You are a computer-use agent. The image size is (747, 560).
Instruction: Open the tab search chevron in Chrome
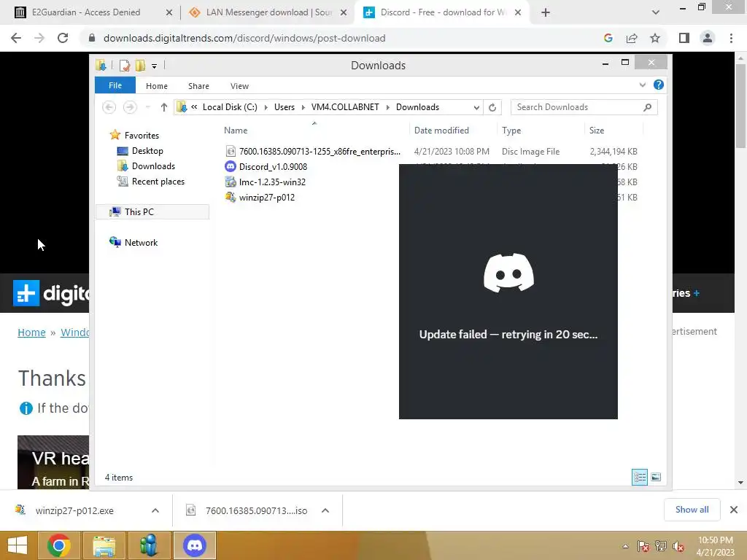(x=656, y=12)
